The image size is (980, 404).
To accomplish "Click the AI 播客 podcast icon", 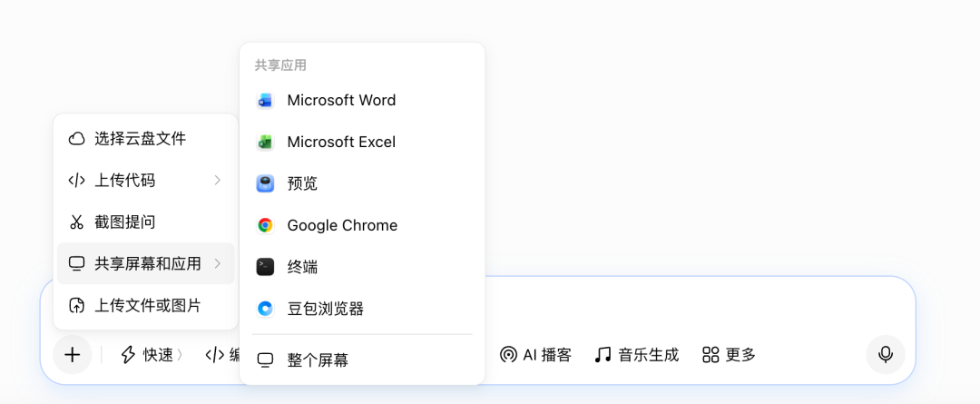I will click(x=508, y=355).
